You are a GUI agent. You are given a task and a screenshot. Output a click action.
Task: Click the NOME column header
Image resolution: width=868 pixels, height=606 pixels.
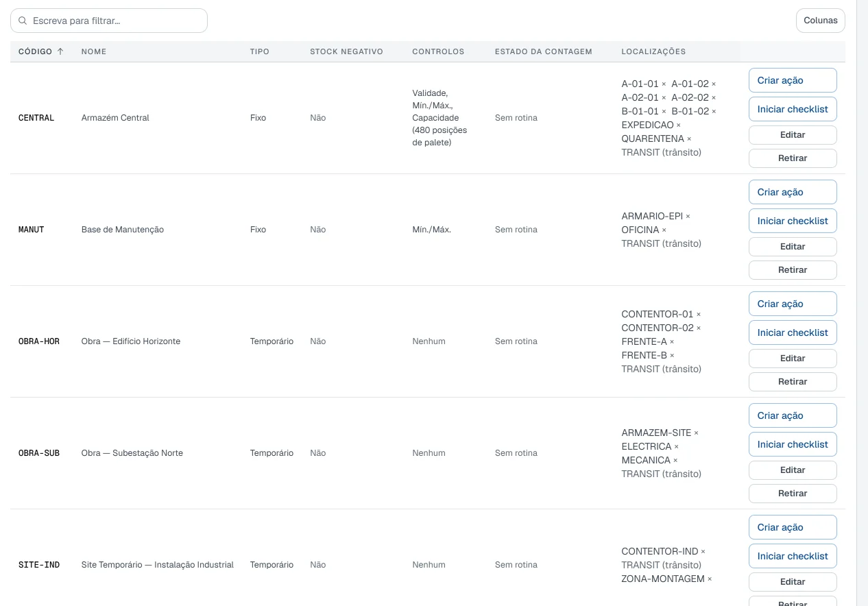coord(94,51)
